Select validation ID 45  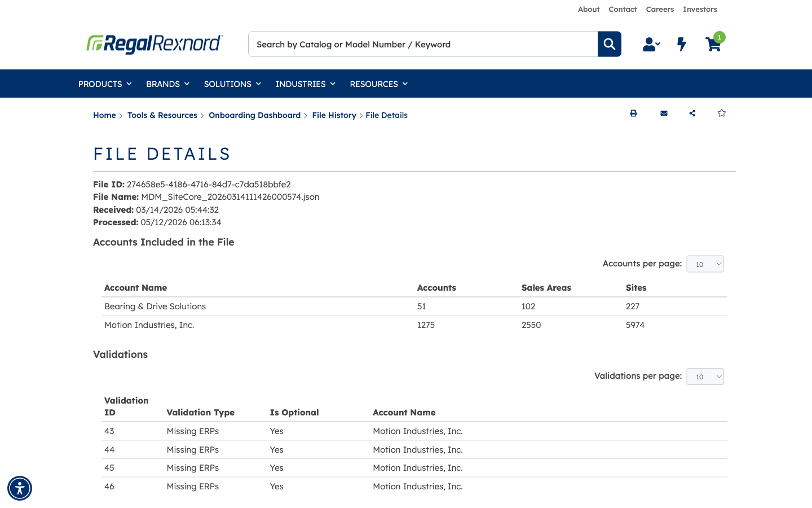pyautogui.click(x=109, y=468)
